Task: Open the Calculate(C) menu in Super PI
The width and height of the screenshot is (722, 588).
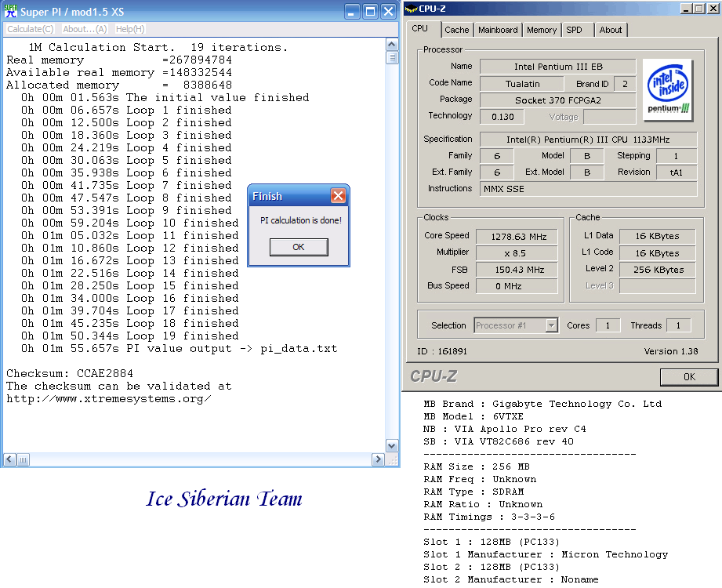Action: 31,29
